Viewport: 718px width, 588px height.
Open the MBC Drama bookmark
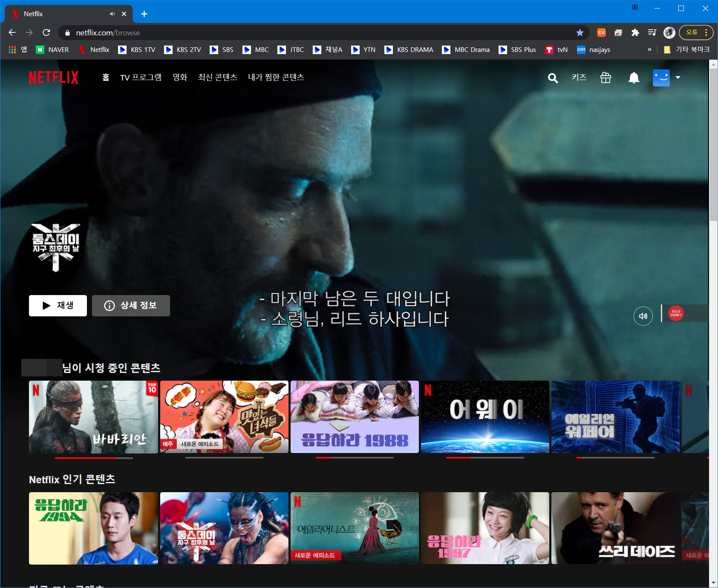(x=466, y=49)
